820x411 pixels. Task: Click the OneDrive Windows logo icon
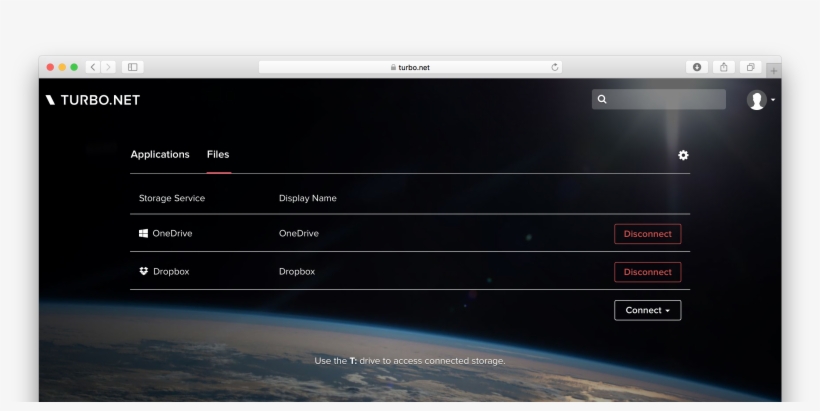pyautogui.click(x=143, y=233)
